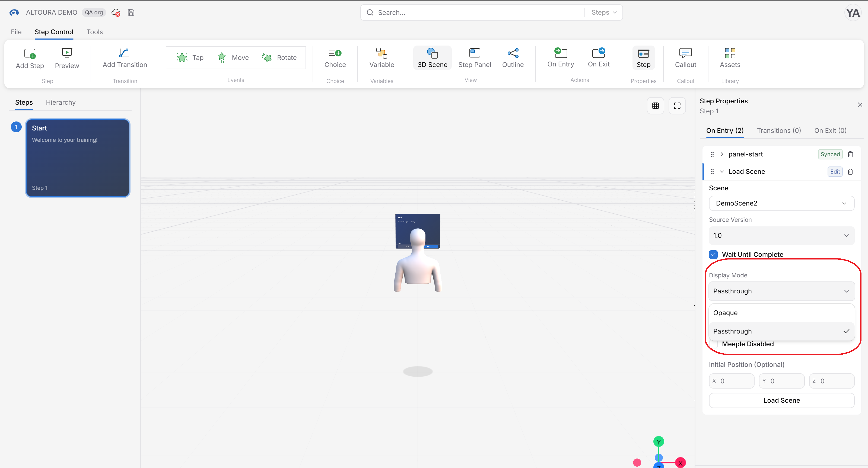Click the Load Scene button
The image size is (868, 468).
pos(781,400)
